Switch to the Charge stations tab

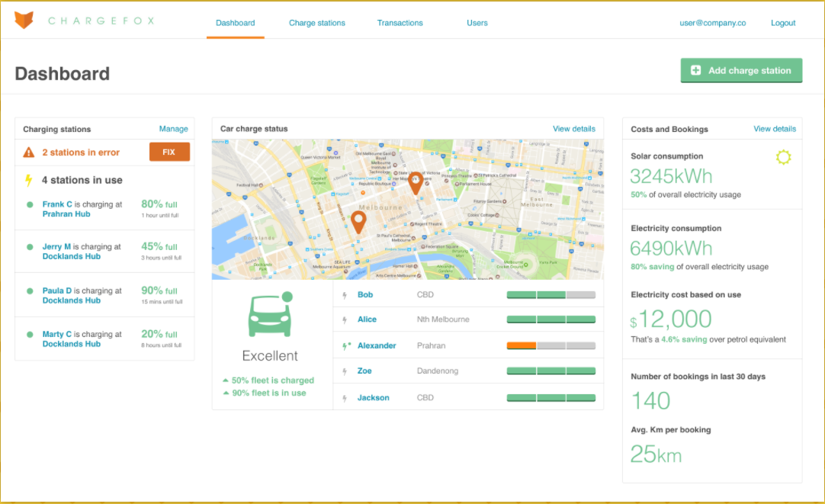316,23
